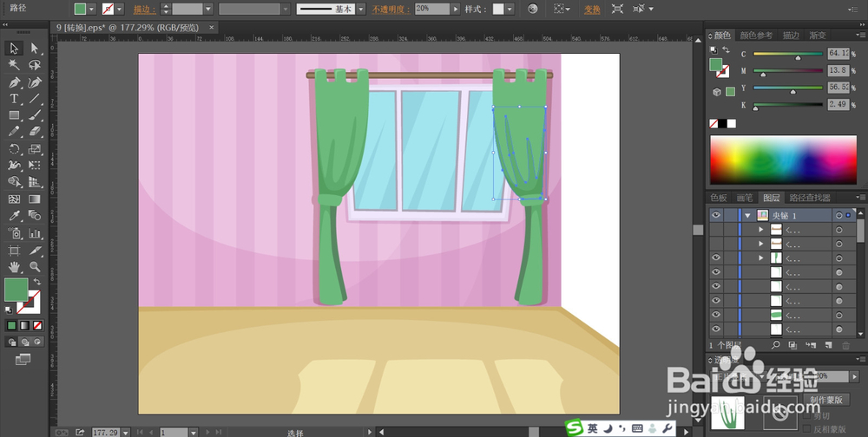
Task: Select the Paintbrush tool
Action: coord(35,115)
